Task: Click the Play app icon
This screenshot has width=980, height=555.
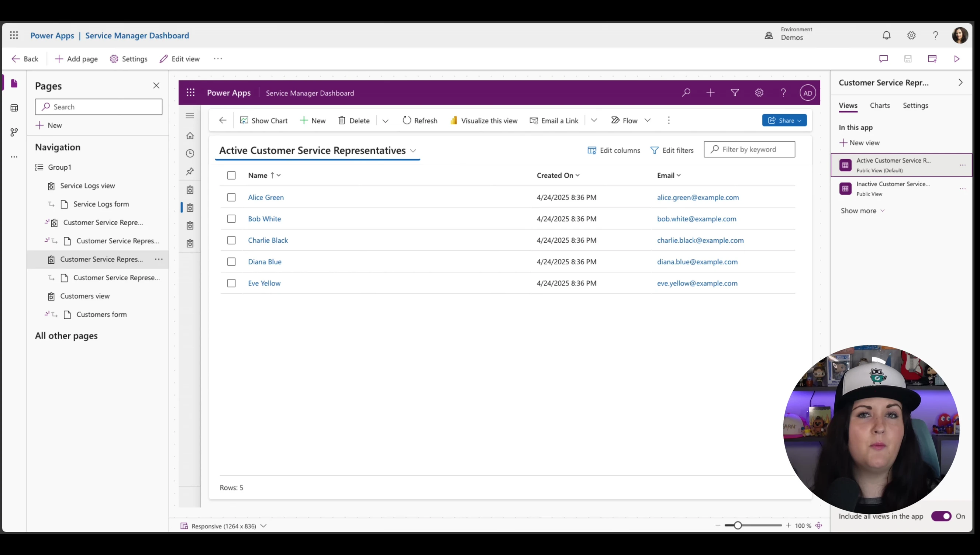Action: point(957,59)
